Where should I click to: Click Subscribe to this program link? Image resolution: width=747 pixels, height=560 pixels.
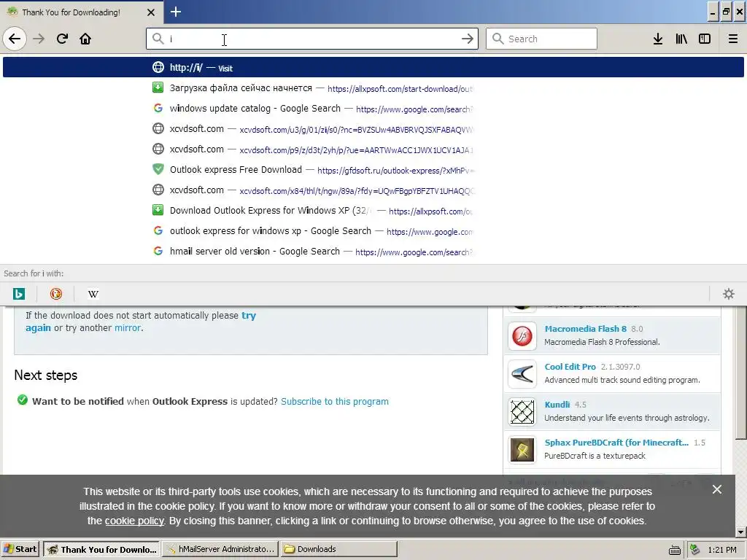click(x=334, y=402)
